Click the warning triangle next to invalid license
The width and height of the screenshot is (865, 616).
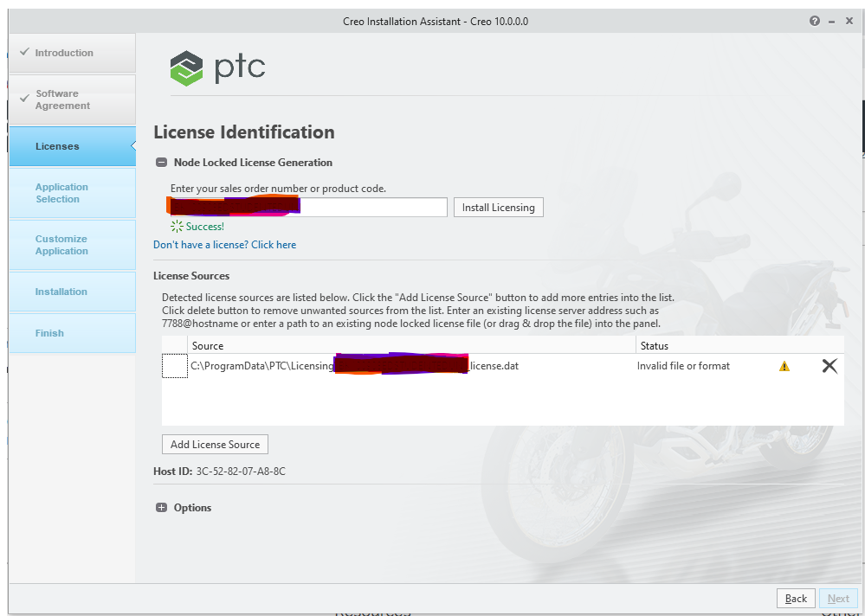tap(784, 365)
